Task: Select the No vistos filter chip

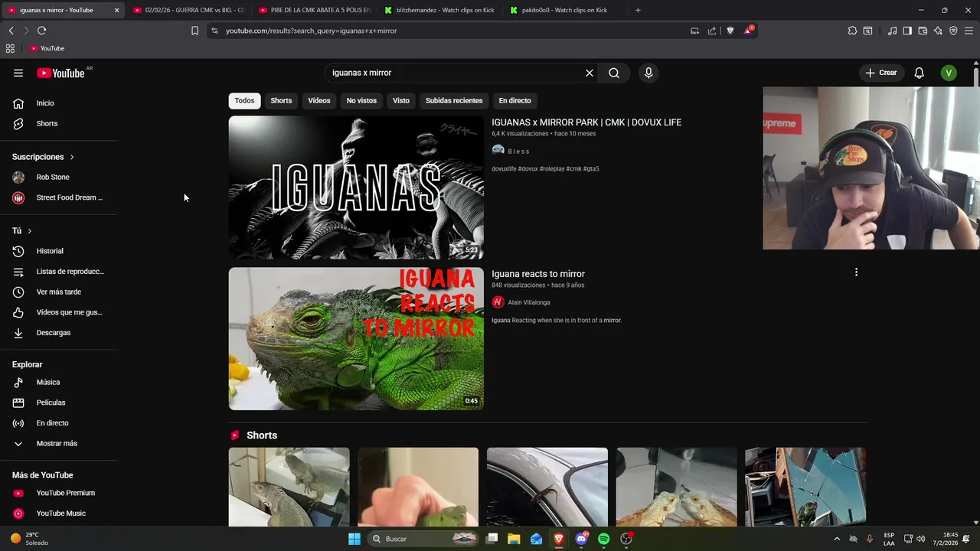Action: pos(361,100)
